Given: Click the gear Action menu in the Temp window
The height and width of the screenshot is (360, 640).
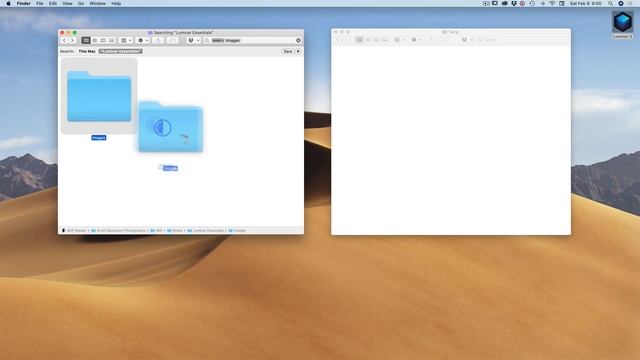Looking at the screenshot, I should (416, 40).
